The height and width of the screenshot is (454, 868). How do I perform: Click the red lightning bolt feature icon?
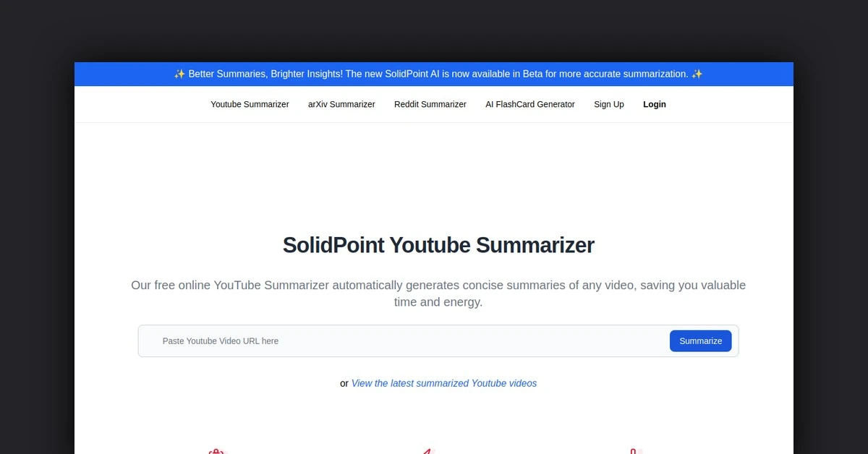point(426,450)
